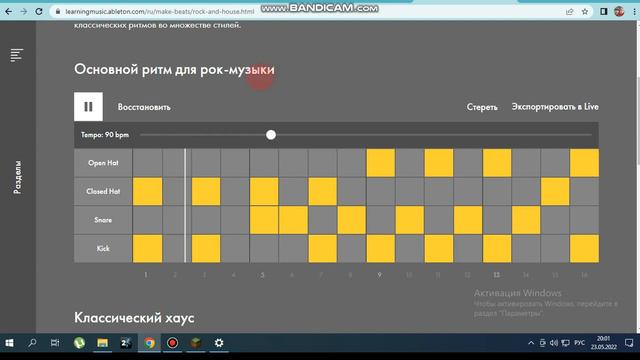Disable Snare on step 8
Image resolution: width=640 pixels, height=360 pixels.
pyautogui.click(x=351, y=220)
